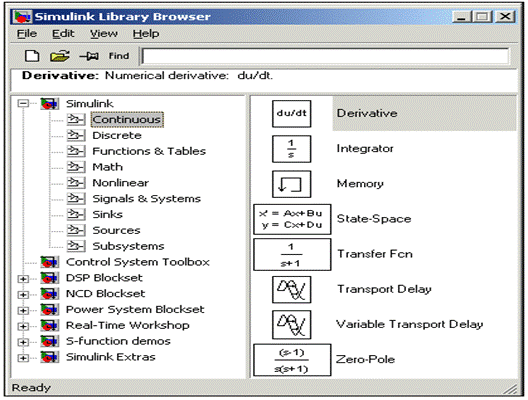Select the Sinks tree item label
The image size is (528, 400).
tap(107, 214)
